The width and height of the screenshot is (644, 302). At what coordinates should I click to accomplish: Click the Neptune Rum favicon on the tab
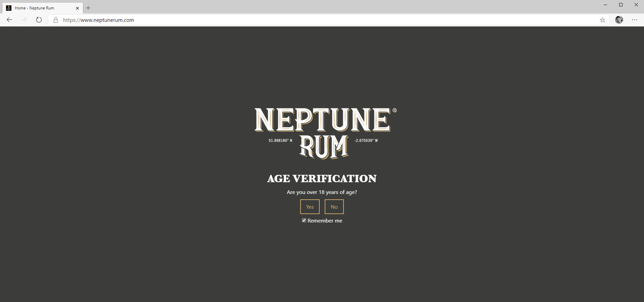[x=9, y=8]
